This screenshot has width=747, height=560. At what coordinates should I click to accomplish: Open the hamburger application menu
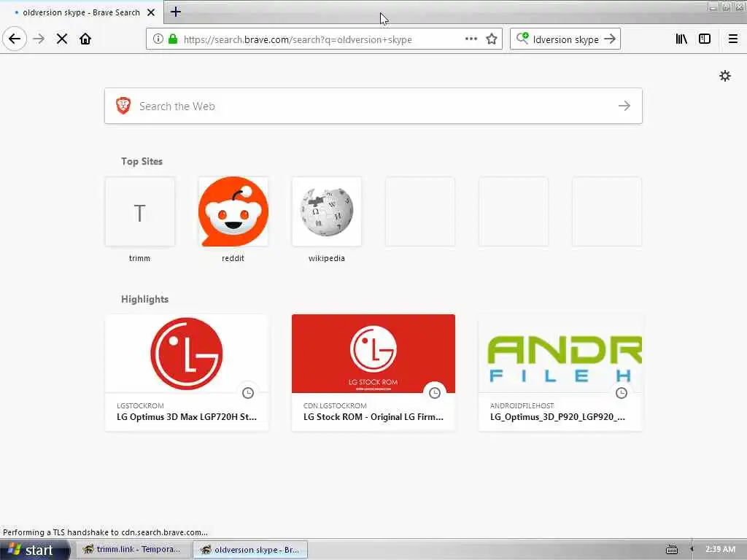[733, 39]
